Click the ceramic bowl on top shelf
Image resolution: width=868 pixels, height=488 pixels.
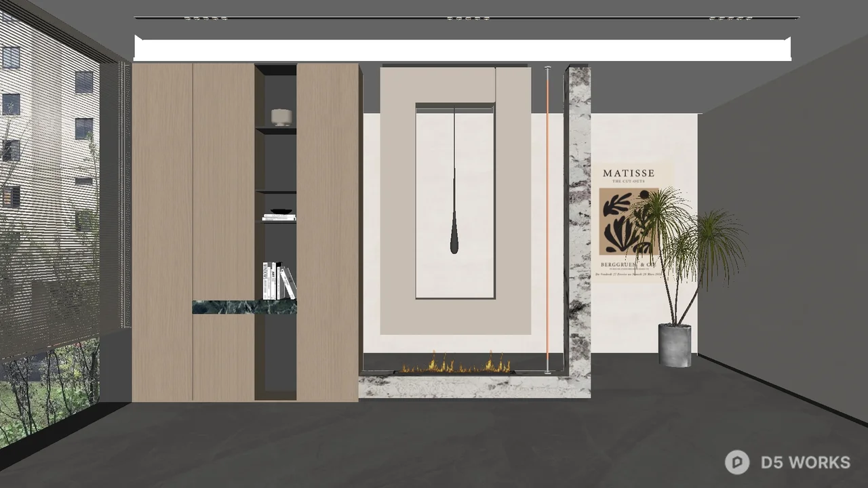[281, 117]
